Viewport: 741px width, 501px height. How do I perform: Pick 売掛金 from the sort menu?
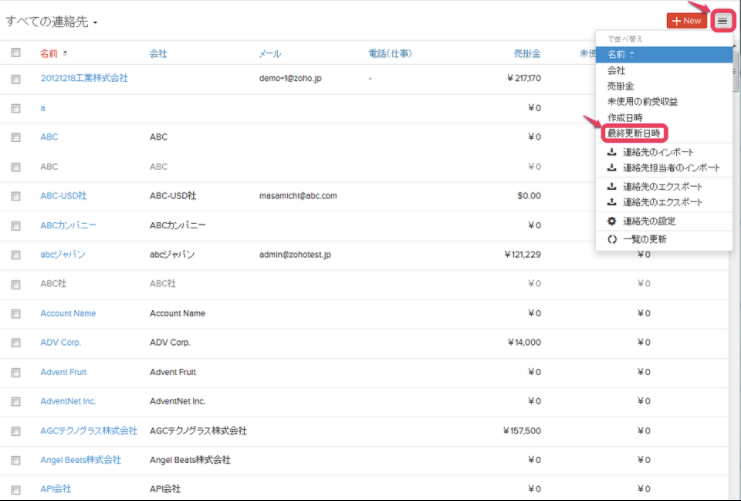click(x=622, y=86)
